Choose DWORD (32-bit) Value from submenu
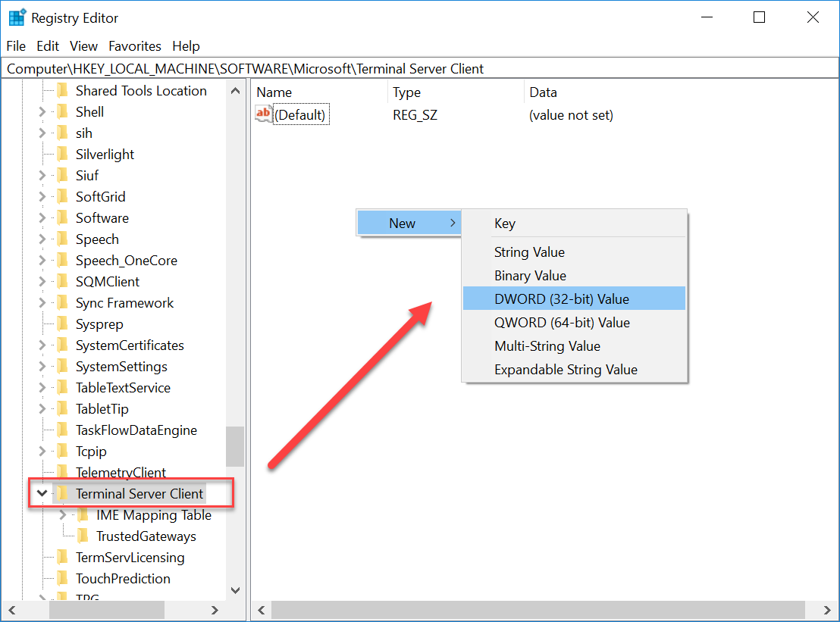 [x=561, y=299]
